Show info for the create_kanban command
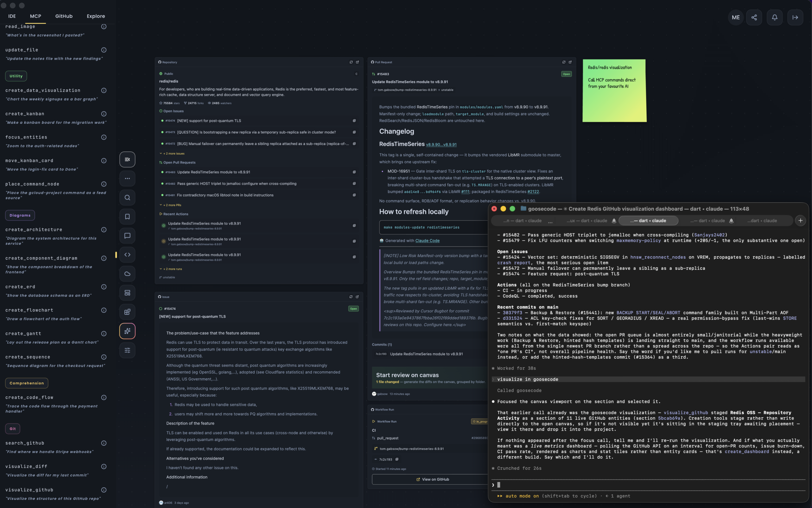812x508 pixels. [x=104, y=114]
